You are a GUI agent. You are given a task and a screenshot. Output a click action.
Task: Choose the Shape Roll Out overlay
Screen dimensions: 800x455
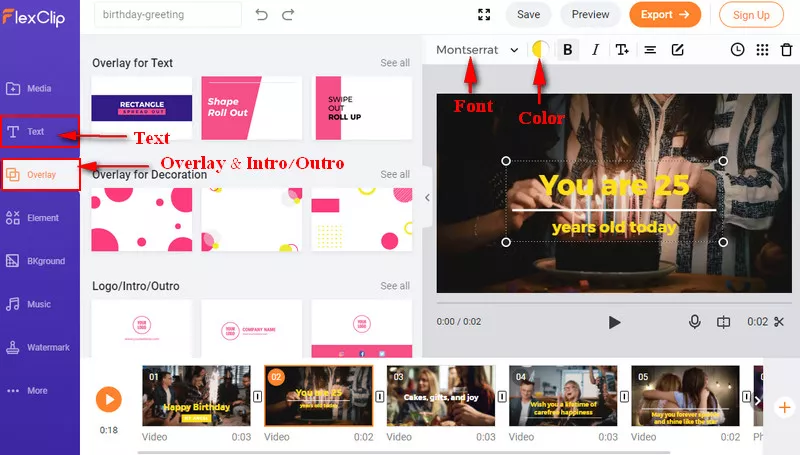[252, 108]
